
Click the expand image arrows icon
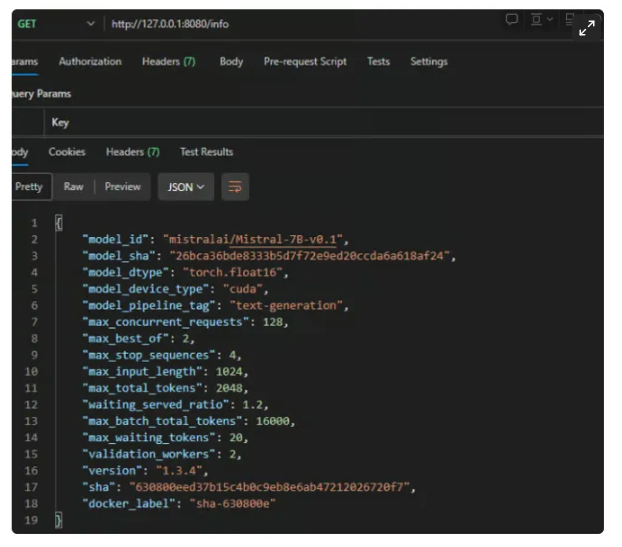tap(587, 28)
